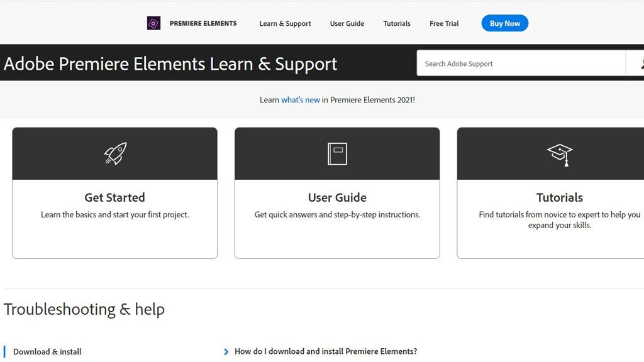Click the graduation cap Tutorials icon
This screenshot has height=362, width=644.
pos(559,154)
